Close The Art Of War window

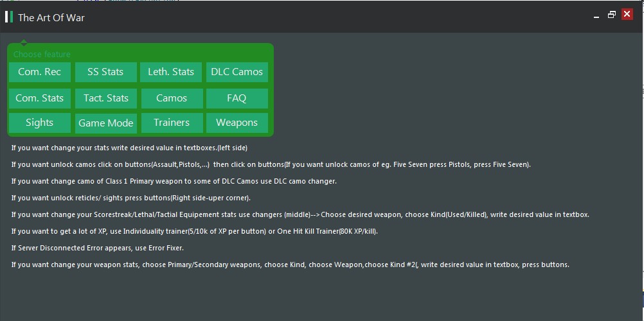[627, 15]
